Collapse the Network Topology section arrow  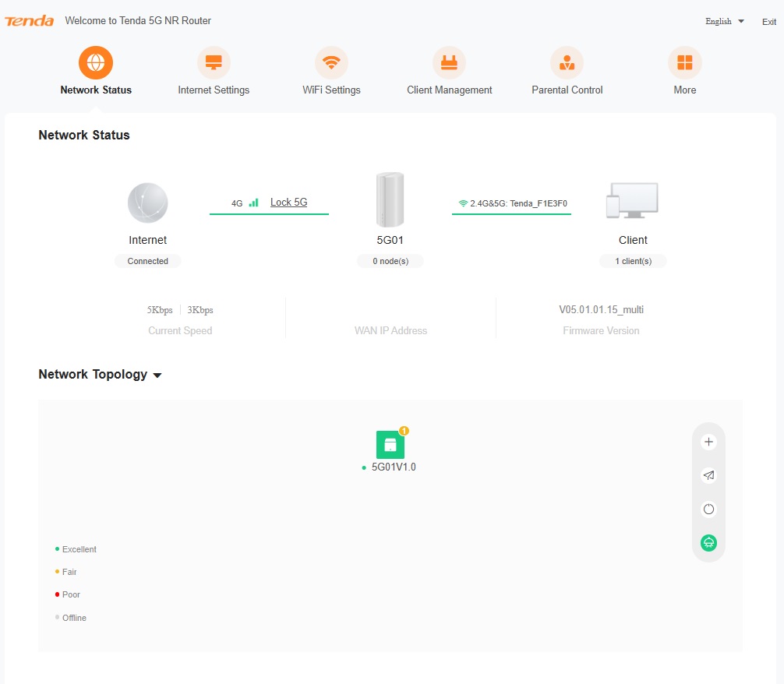pos(157,375)
